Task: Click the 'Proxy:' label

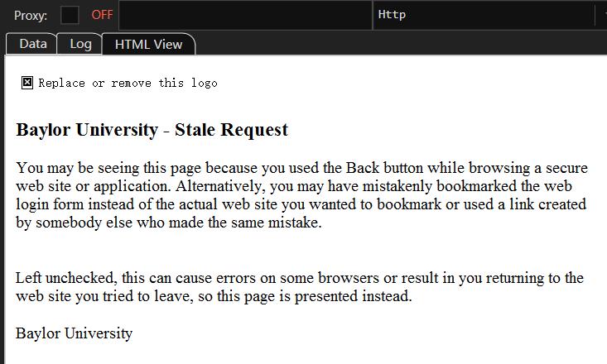Action: coord(31,15)
